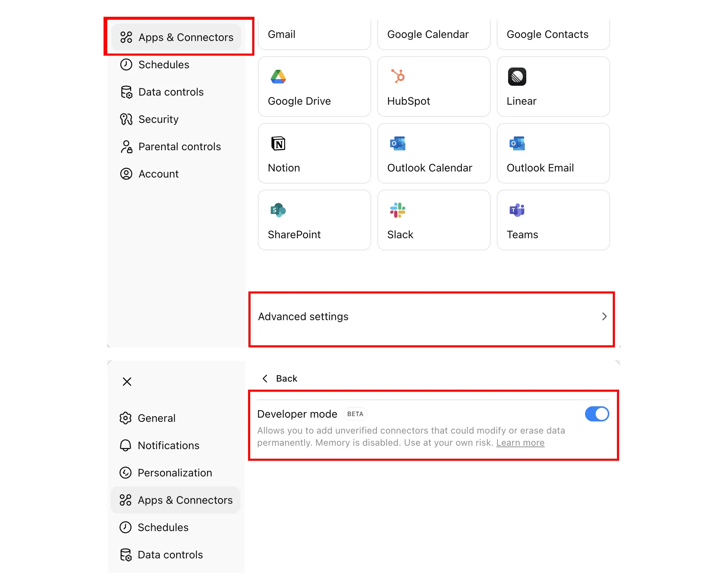Select the Outlook Email connector
Image resolution: width=728 pixels, height=580 pixels.
552,153
